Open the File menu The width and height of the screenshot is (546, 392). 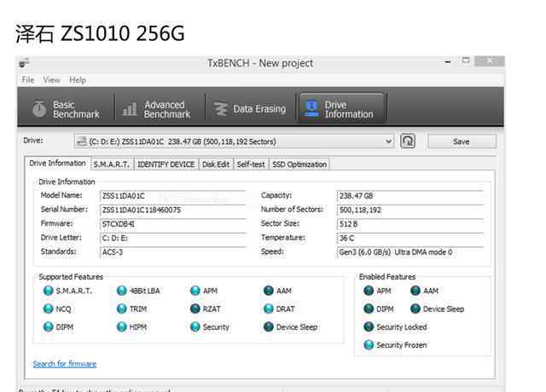(x=28, y=79)
